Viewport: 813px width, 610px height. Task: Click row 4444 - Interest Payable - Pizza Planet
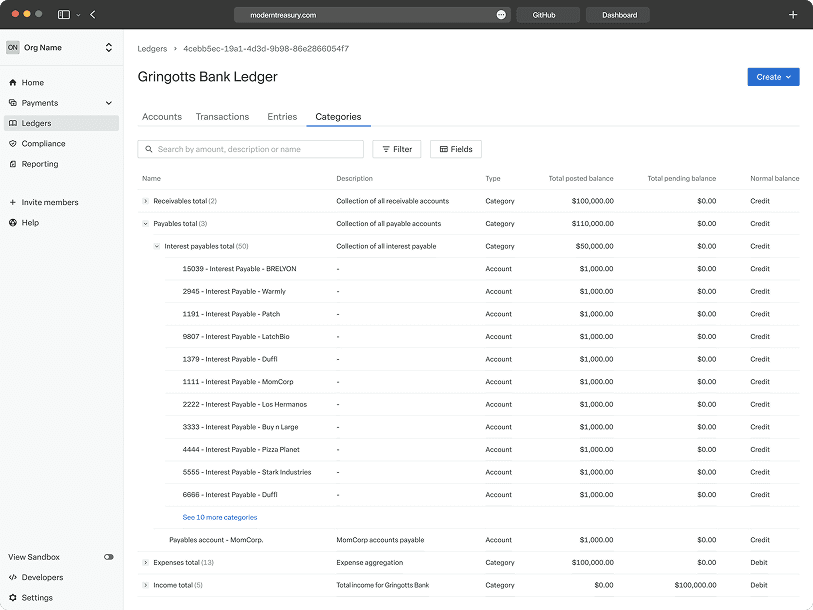pos(482,450)
